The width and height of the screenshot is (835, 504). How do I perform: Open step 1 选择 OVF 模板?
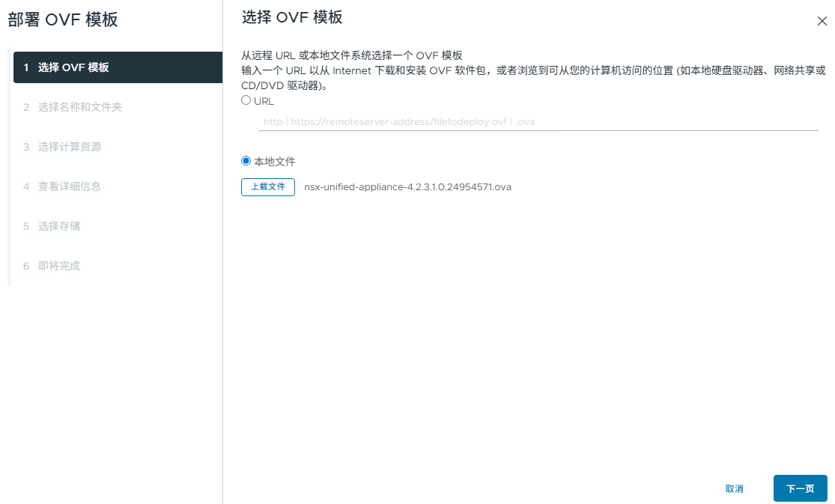pos(118,67)
